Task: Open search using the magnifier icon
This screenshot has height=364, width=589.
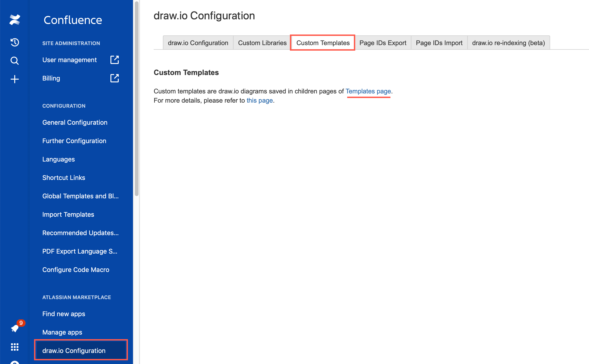Action: point(14,61)
